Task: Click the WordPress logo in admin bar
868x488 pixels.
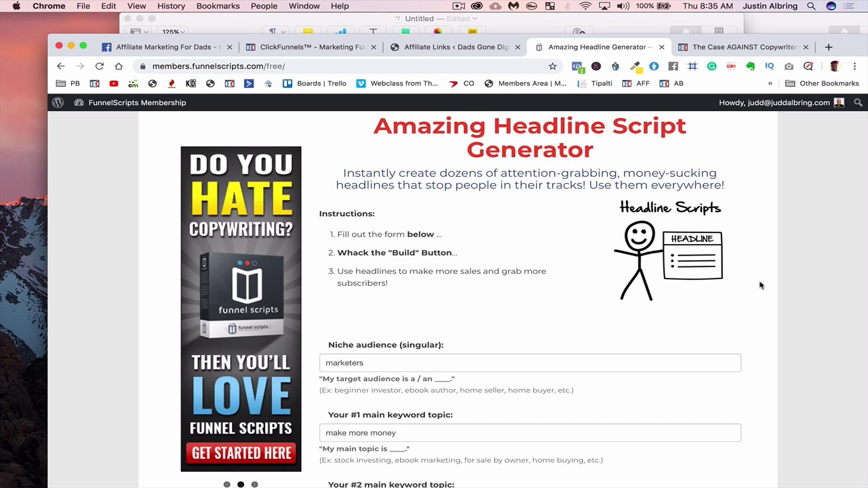Action: 58,102
